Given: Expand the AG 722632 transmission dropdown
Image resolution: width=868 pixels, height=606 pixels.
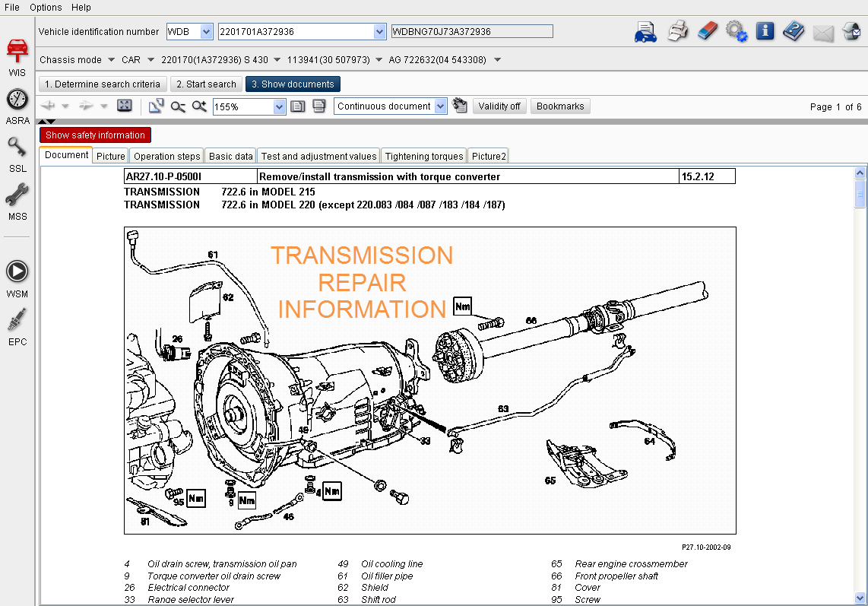Looking at the screenshot, I should click(x=497, y=59).
